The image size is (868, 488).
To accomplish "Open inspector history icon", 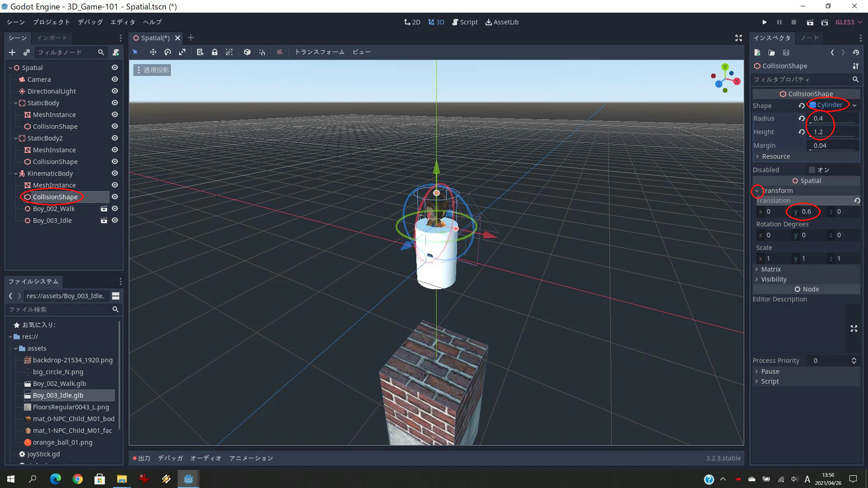I will click(856, 52).
